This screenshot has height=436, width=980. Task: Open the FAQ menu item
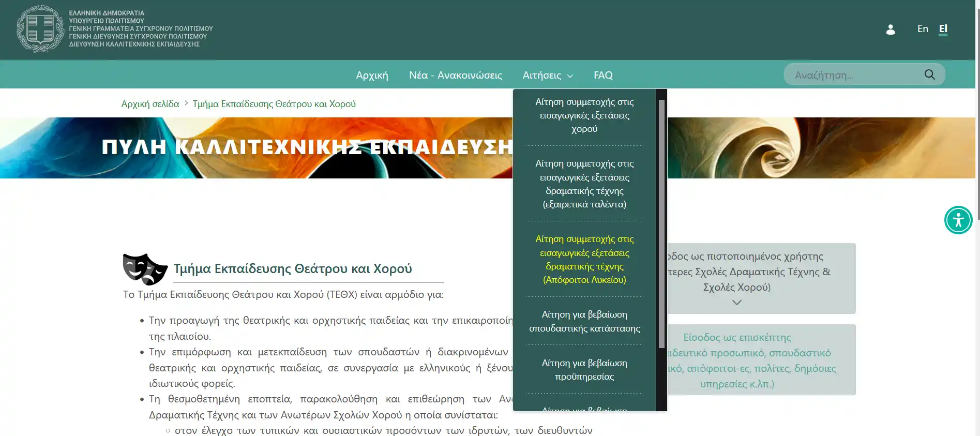click(x=603, y=75)
